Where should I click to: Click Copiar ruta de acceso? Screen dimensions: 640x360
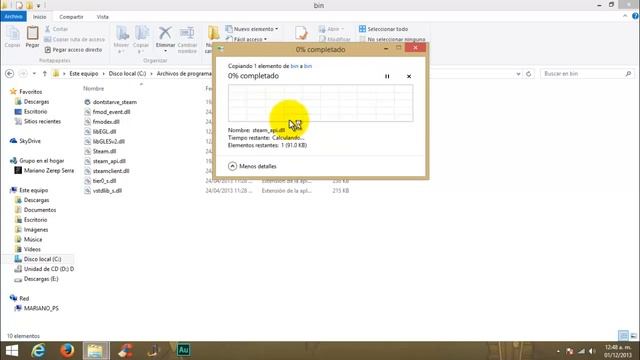pyautogui.click(x=74, y=39)
